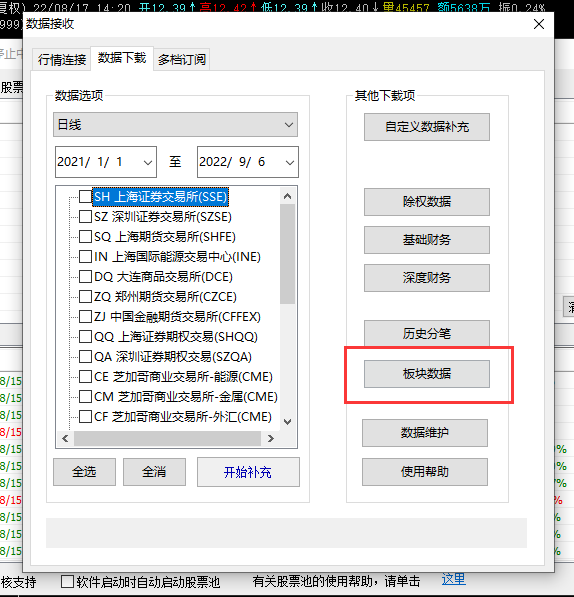Check SH 上海证券交易所(SSE) checkbox
574x597 pixels.
tap(85, 196)
